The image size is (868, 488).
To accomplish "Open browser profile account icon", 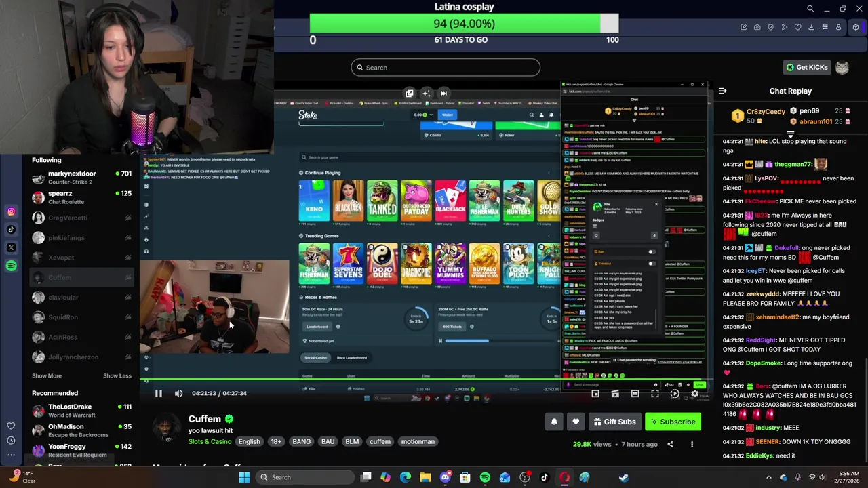I will [x=838, y=27].
